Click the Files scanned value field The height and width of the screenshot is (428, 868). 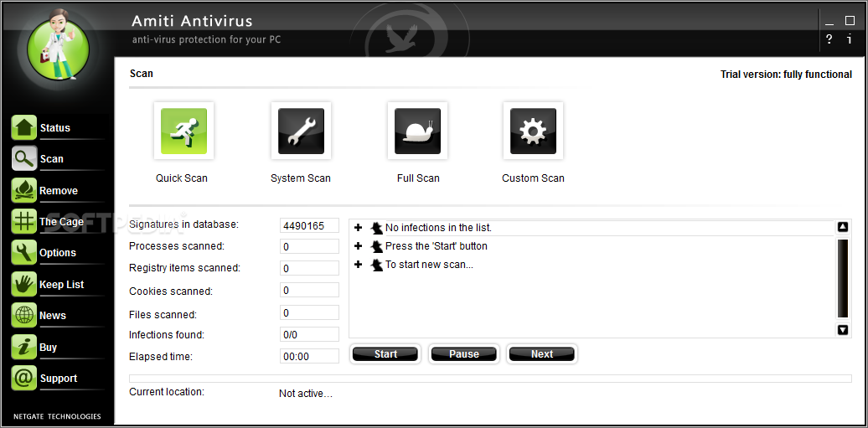(309, 312)
